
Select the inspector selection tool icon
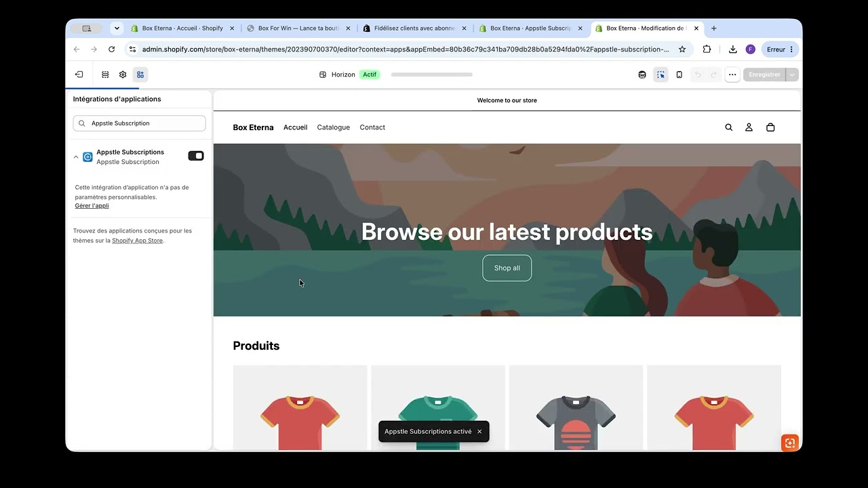tap(660, 75)
